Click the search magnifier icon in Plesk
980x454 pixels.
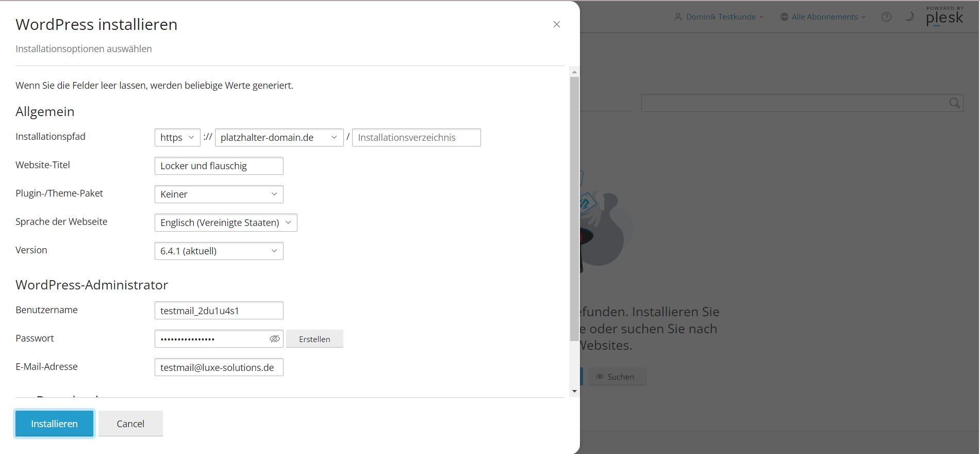(x=954, y=103)
